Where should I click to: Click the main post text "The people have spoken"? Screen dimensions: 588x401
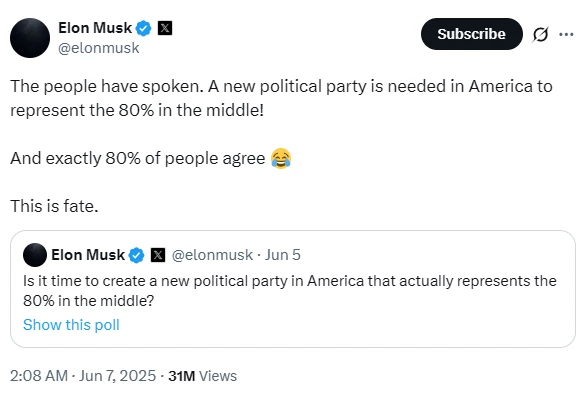click(x=107, y=87)
